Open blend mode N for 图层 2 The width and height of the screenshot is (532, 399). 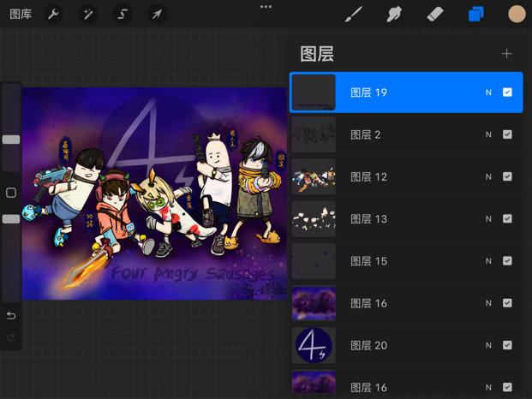click(488, 134)
